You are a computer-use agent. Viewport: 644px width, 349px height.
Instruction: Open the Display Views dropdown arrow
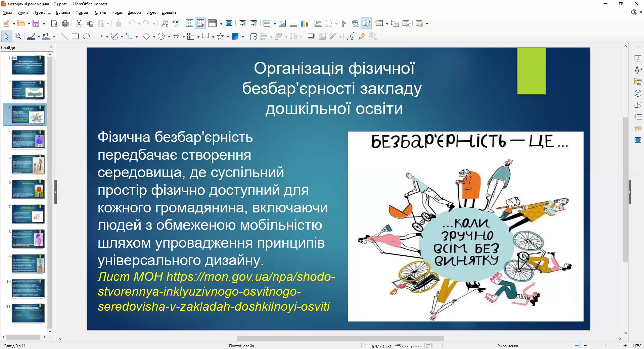[x=221, y=23]
